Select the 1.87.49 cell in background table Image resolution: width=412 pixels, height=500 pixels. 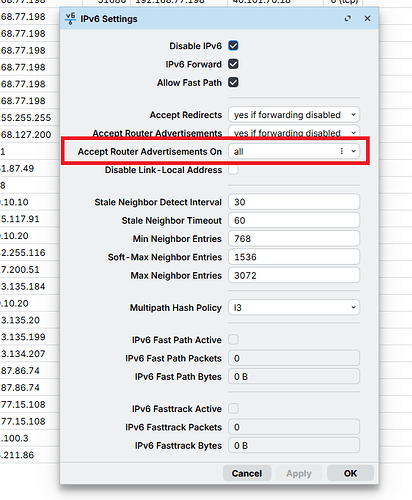(x=17, y=168)
